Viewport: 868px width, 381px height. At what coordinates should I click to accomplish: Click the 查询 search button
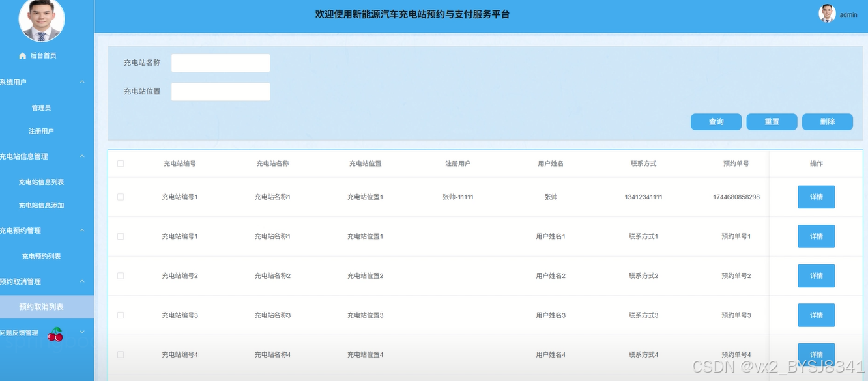(716, 122)
